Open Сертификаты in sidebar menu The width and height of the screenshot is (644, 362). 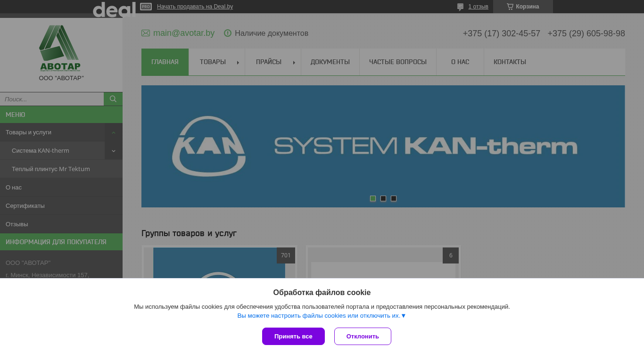(x=61, y=206)
